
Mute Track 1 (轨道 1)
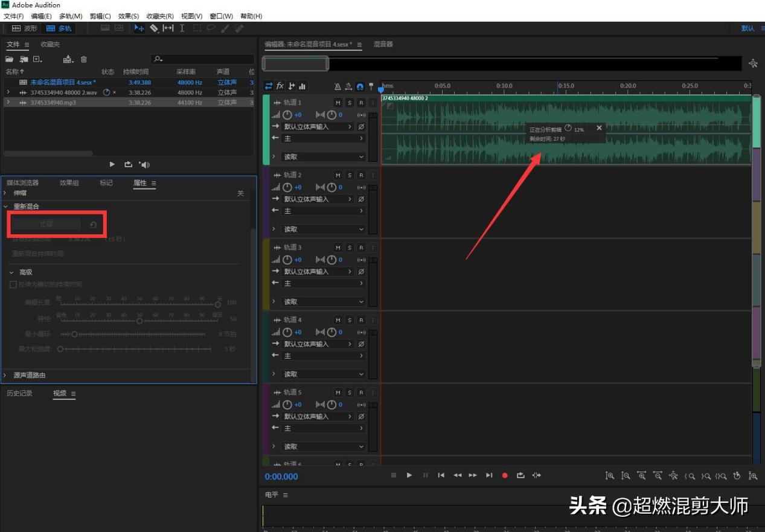(338, 103)
